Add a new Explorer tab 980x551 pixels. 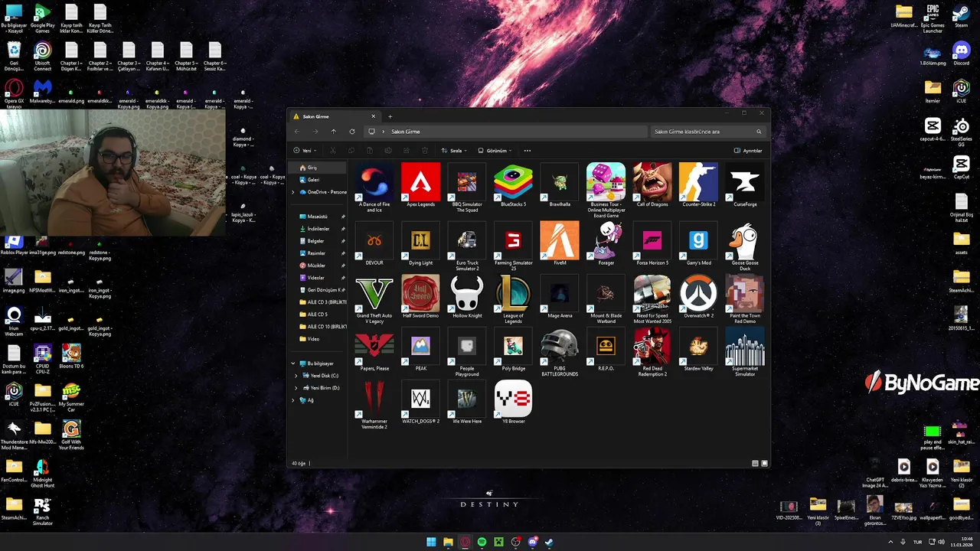[x=390, y=116]
